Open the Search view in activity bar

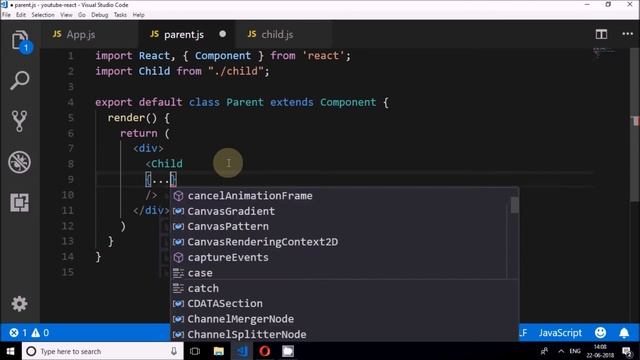click(20, 80)
